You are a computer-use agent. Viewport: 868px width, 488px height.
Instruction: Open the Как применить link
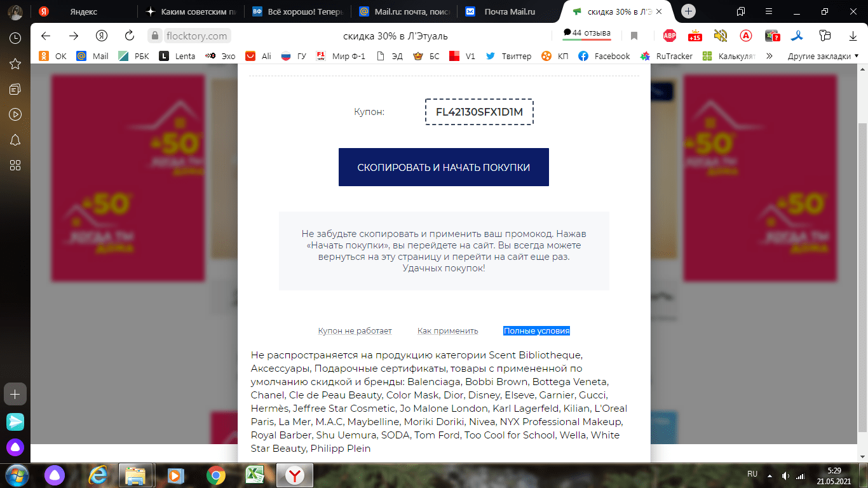[448, 331]
